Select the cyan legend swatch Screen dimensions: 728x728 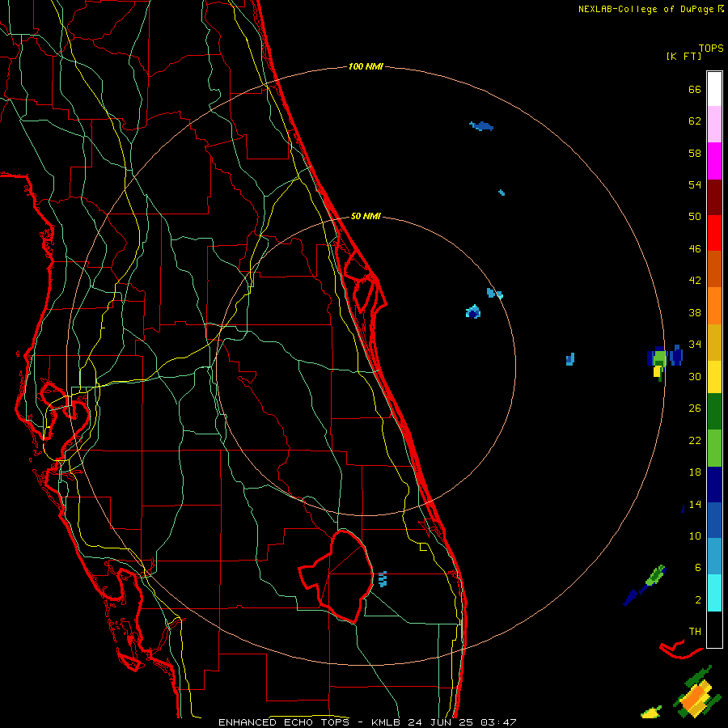714,593
